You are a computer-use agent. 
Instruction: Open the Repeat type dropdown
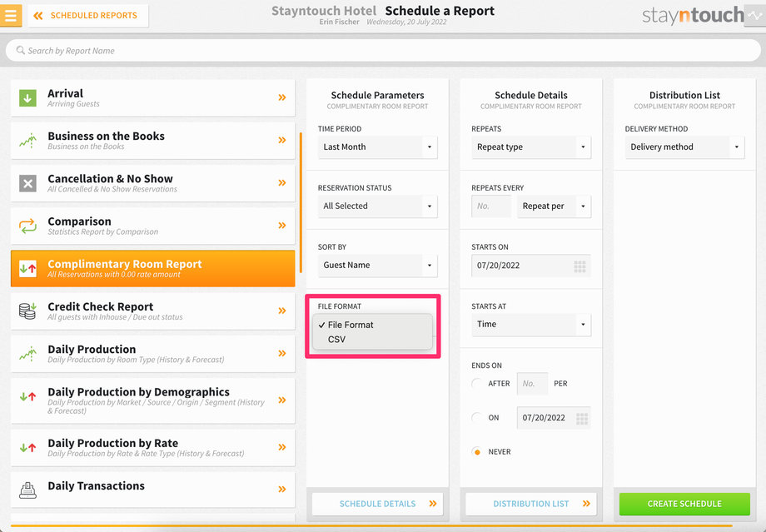(x=531, y=147)
